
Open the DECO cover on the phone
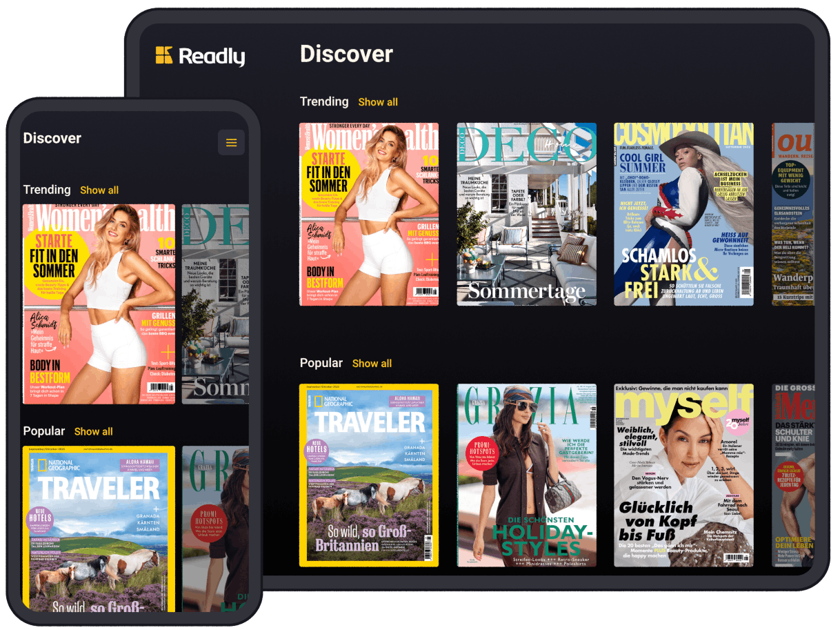click(215, 304)
